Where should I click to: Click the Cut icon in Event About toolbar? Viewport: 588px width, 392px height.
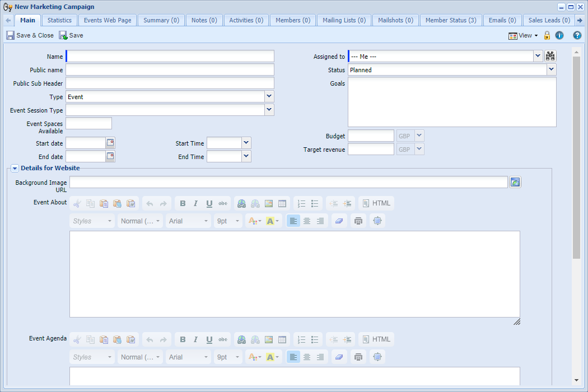(x=77, y=203)
